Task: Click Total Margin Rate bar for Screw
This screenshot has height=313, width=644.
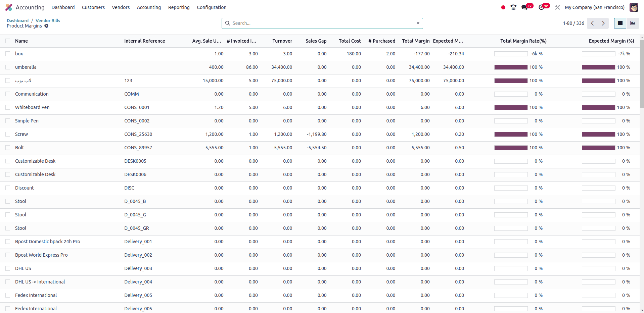Action: click(x=511, y=134)
